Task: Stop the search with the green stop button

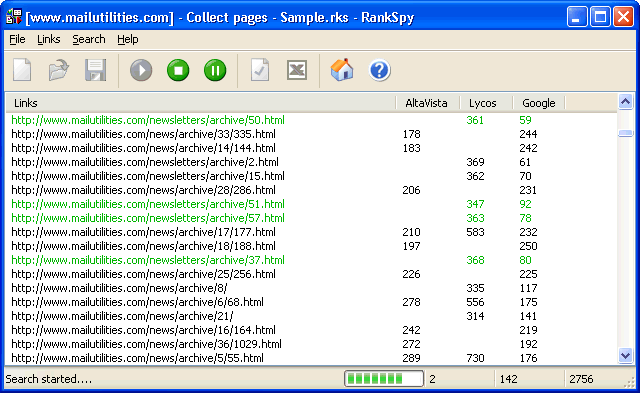Action: pos(178,70)
